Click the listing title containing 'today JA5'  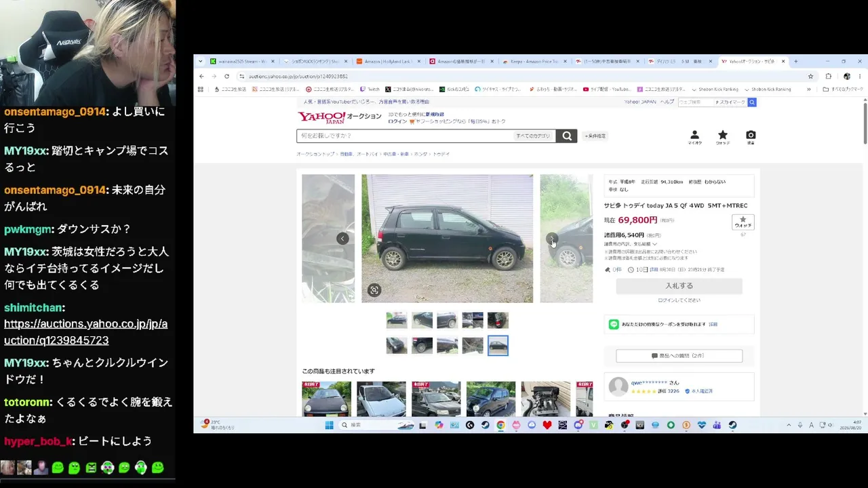click(x=675, y=205)
